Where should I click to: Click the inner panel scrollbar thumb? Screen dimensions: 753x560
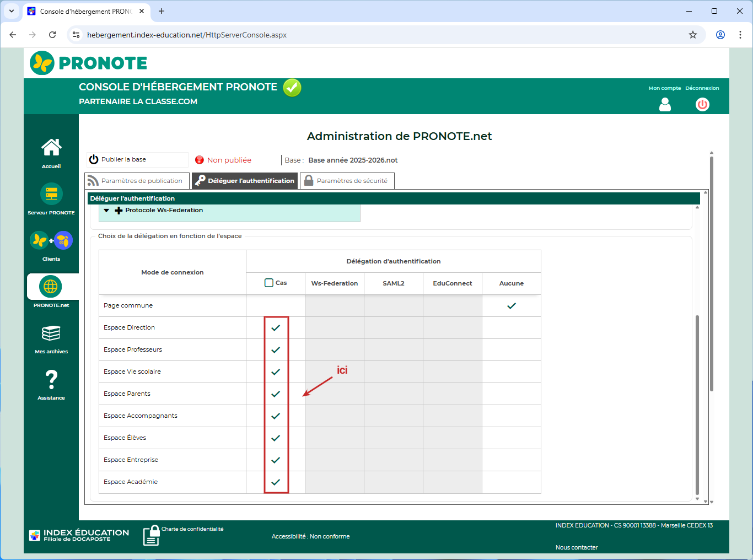(697, 405)
